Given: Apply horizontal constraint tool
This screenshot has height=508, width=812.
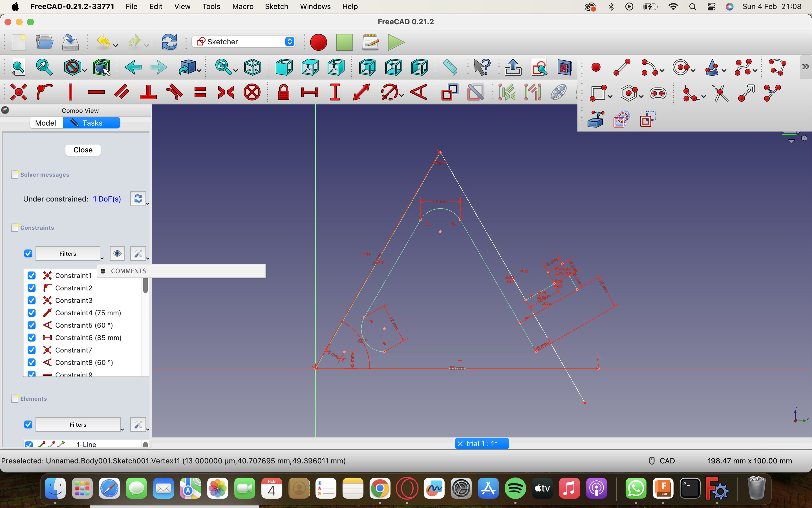Looking at the screenshot, I should (x=96, y=92).
